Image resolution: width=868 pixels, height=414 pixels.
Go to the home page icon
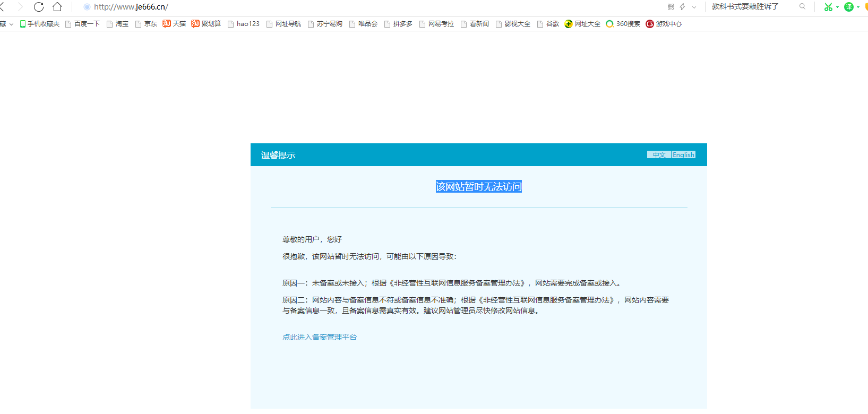pos(57,7)
